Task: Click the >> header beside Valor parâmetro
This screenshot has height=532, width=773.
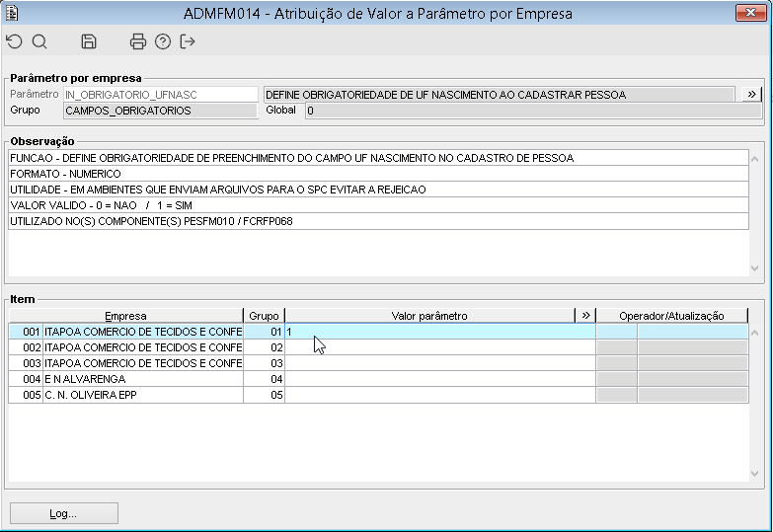Action: (585, 316)
